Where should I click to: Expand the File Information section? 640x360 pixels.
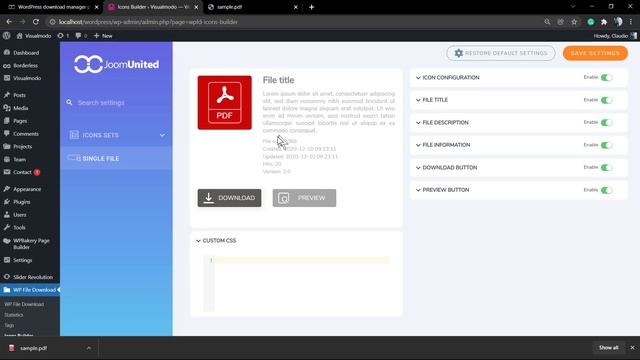[443, 145]
